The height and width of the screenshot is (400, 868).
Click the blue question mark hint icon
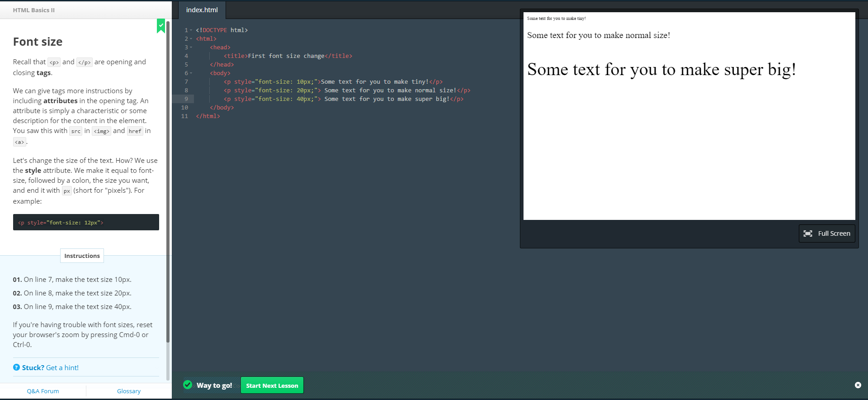click(x=16, y=367)
